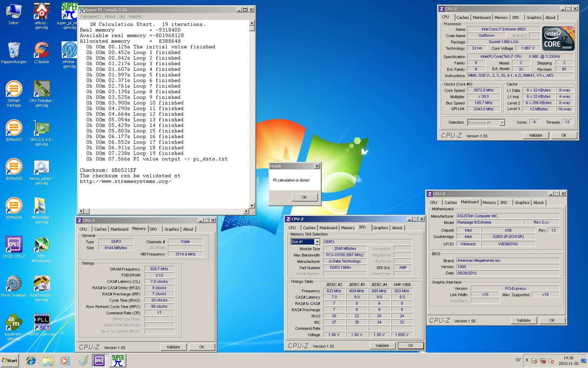
Task: Launch Driver Sweeper icon
Action: click(14, 286)
